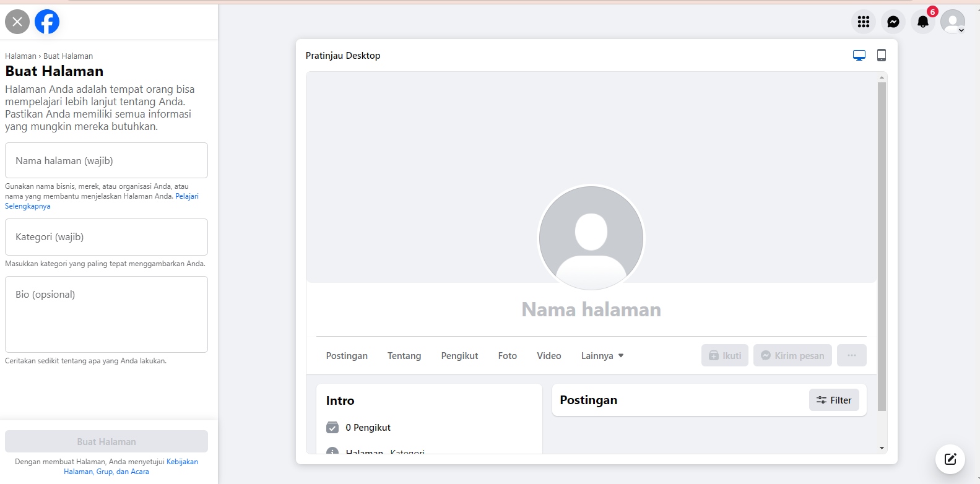980x484 pixels.
Task: Click the profile picture placeholder
Action: point(591,238)
